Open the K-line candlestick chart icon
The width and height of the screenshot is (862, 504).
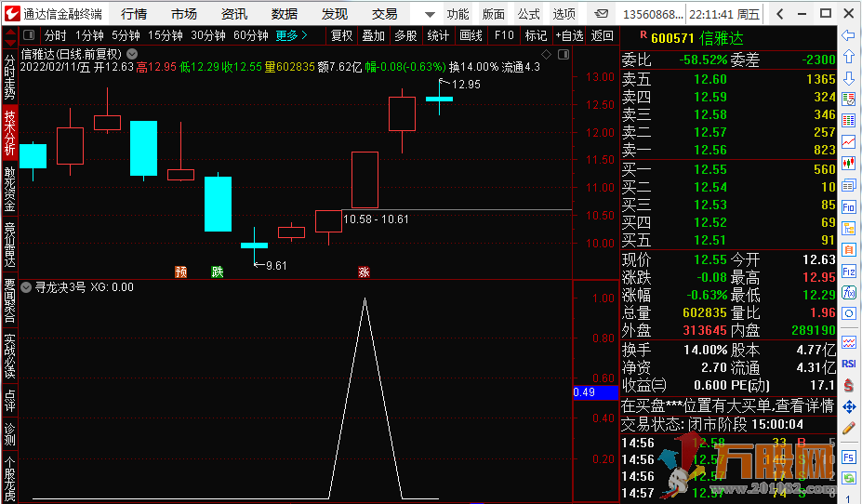[x=848, y=164]
